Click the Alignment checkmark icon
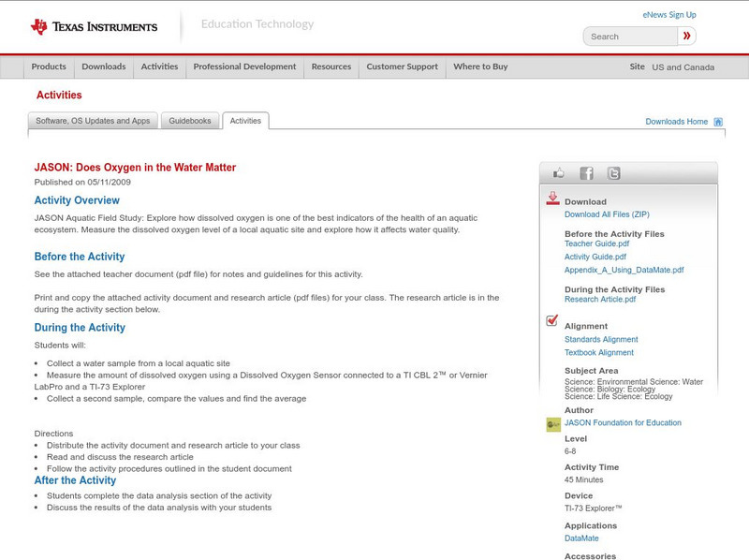 [x=552, y=320]
